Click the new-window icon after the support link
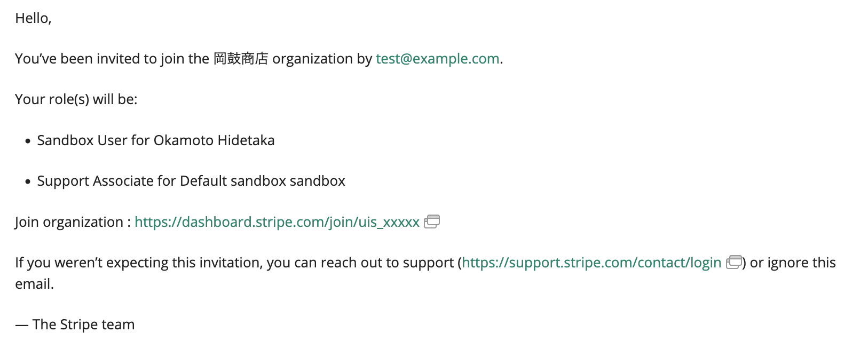Viewport: 868px width, 348px height. point(734,262)
